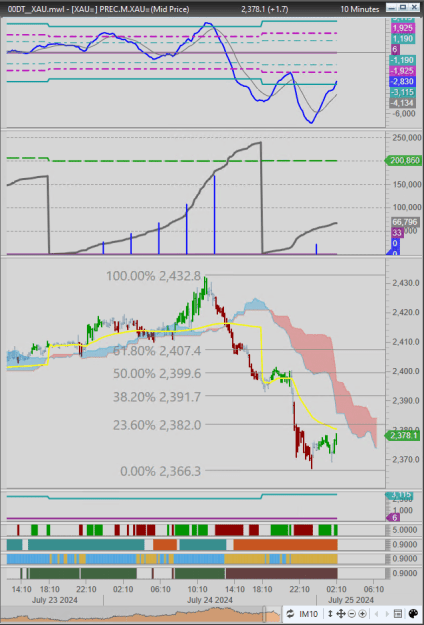The height and width of the screenshot is (625, 424).
Task: Click the IM10 interval label
Action: click(x=308, y=613)
